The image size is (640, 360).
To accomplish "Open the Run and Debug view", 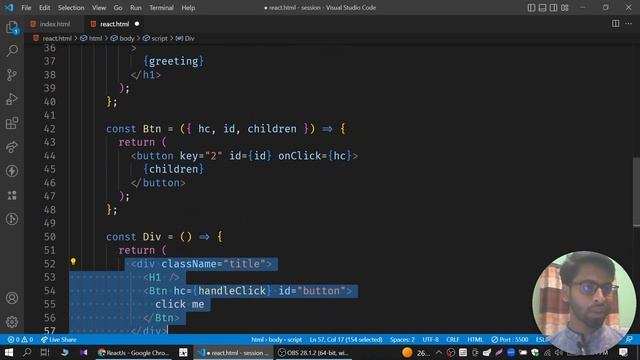I will [12, 99].
